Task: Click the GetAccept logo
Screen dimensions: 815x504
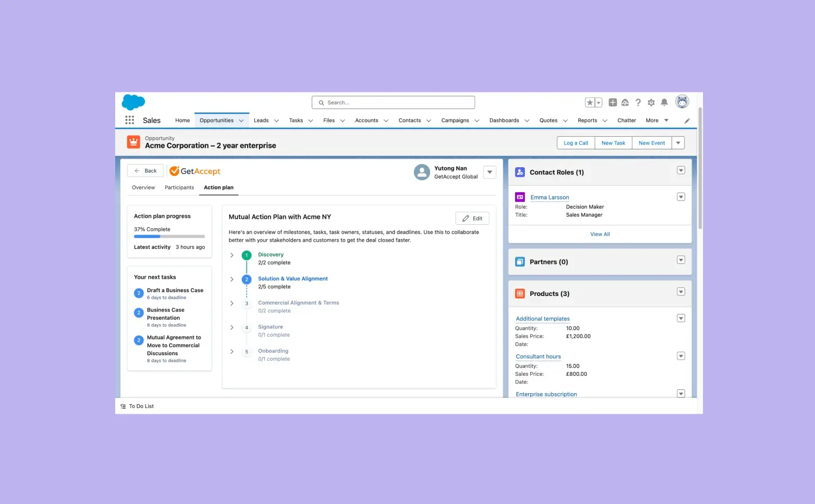Action: pyautogui.click(x=194, y=171)
